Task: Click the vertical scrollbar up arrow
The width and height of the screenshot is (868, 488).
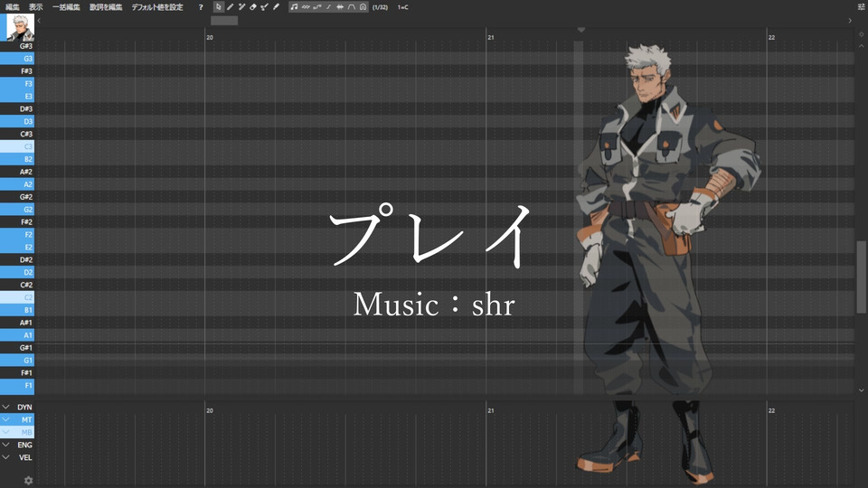Action: click(x=861, y=46)
